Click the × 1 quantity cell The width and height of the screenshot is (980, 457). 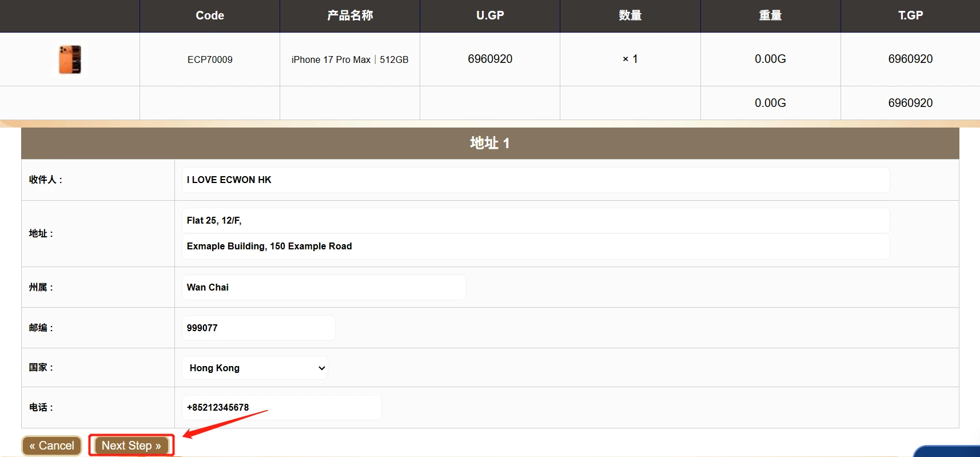click(630, 59)
